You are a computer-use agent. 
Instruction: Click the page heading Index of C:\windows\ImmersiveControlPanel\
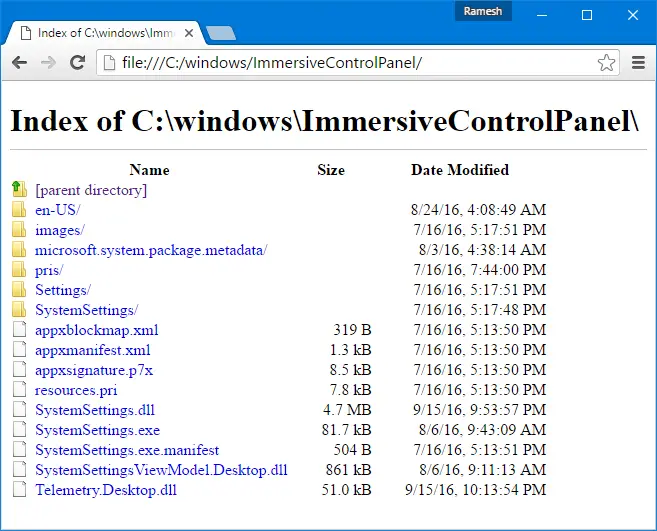(325, 121)
